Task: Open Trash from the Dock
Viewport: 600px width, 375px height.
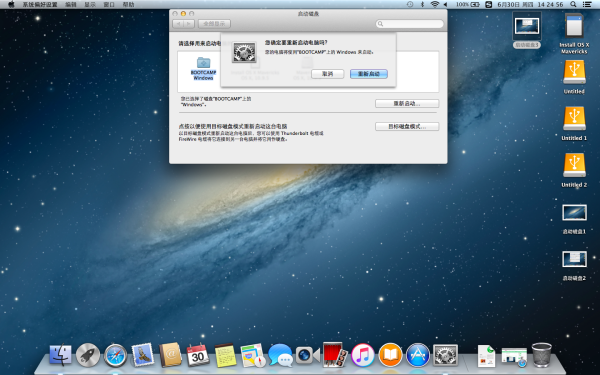Action: click(x=542, y=355)
